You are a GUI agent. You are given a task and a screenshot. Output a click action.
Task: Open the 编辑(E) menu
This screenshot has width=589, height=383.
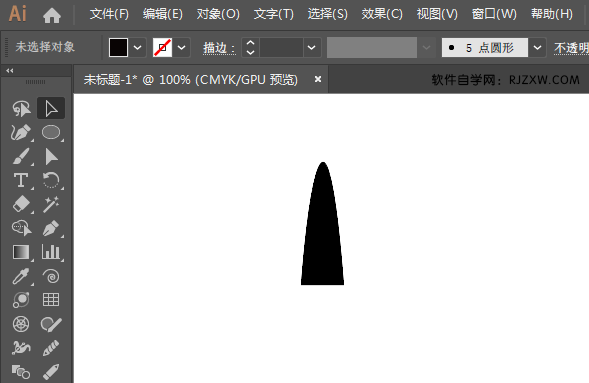(163, 14)
